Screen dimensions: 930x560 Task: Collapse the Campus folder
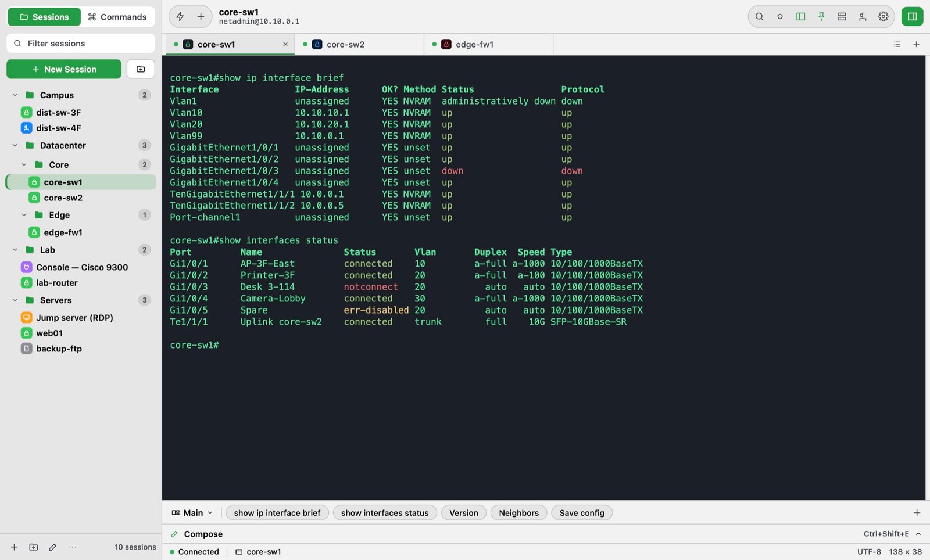click(15, 95)
